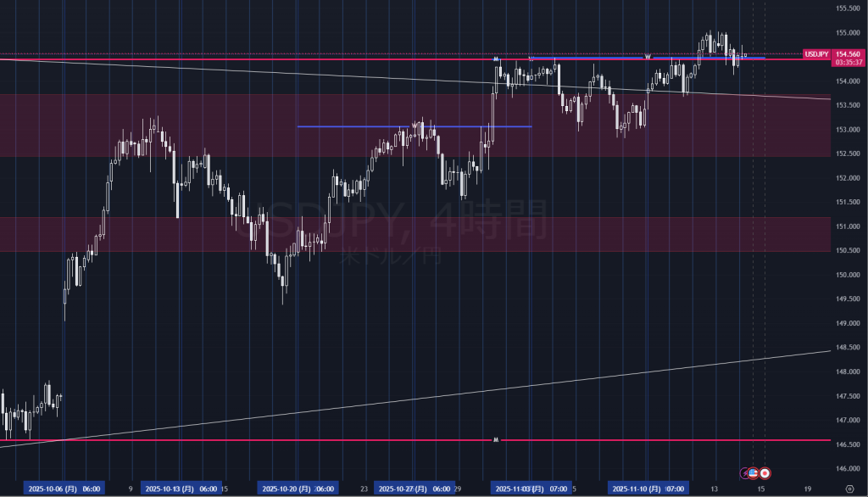Select the 2025-11-10 07:00 time label
This screenshot has height=497, width=868.
[647, 489]
